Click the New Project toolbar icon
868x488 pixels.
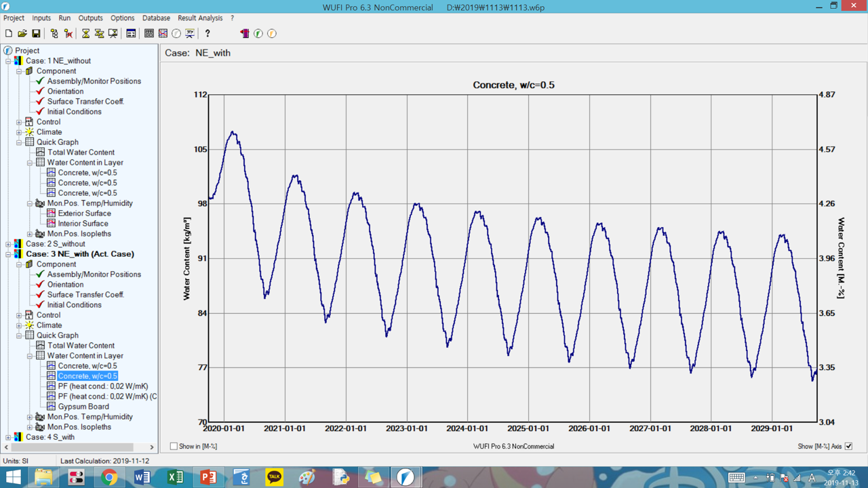[9, 33]
